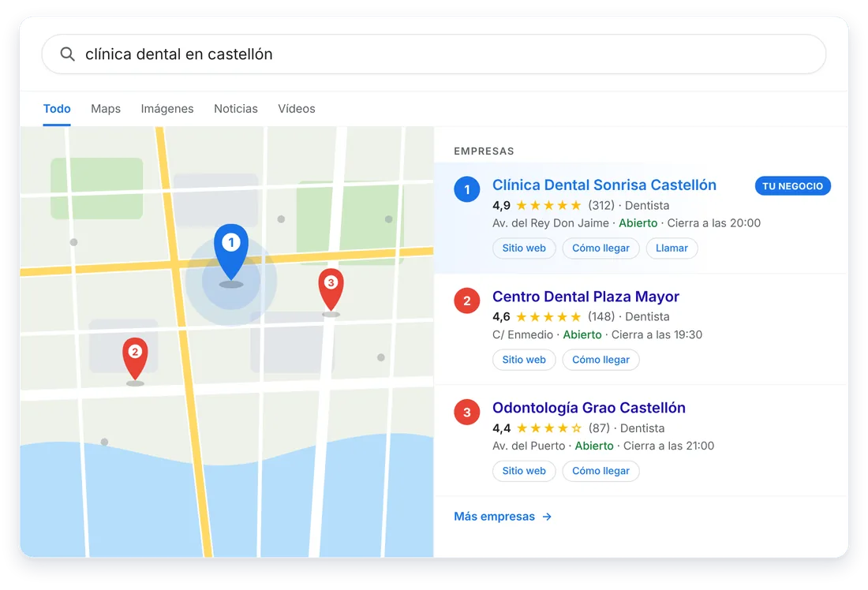Click the (312) review count
Image resolution: width=868 pixels, height=590 pixels.
pyautogui.click(x=601, y=205)
